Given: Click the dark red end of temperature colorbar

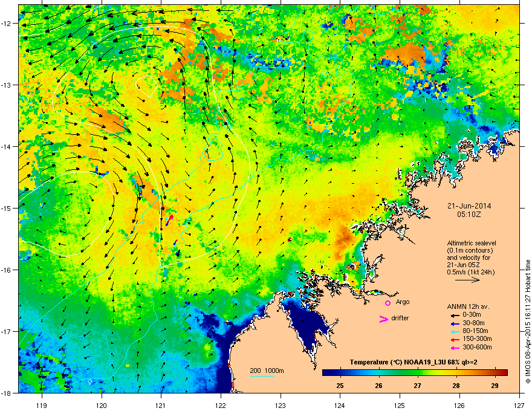Looking at the screenshot, I should click(504, 373).
